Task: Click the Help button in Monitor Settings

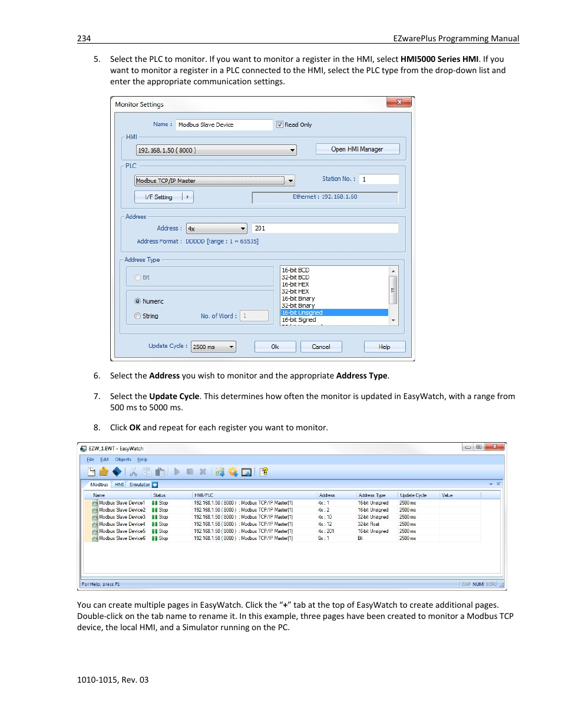Action: (x=385, y=347)
